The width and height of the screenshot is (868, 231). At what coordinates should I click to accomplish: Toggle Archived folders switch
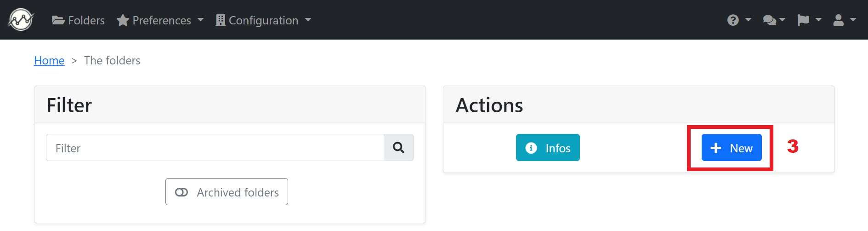click(x=227, y=192)
